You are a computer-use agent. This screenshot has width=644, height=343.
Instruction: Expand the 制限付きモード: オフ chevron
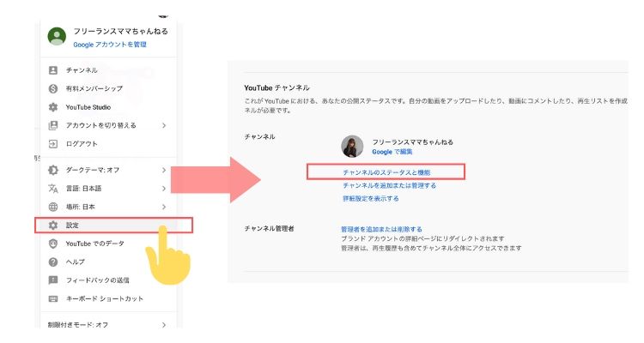tap(164, 324)
